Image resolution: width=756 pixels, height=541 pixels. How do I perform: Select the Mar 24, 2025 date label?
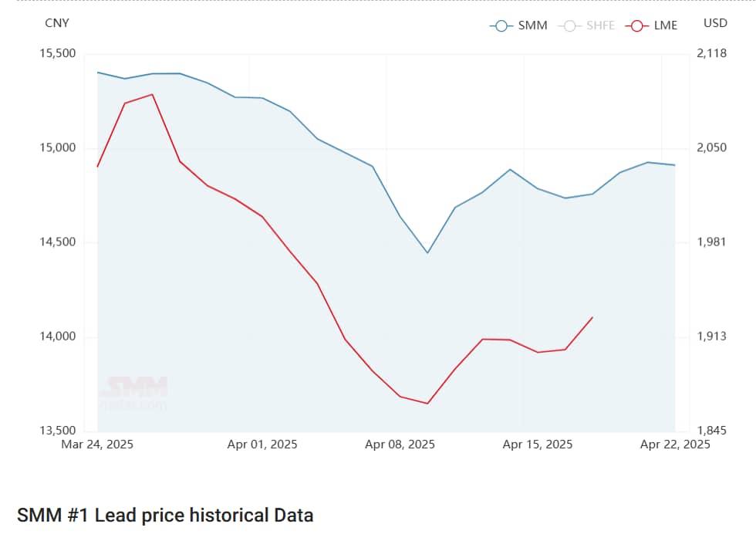pyautogui.click(x=98, y=445)
